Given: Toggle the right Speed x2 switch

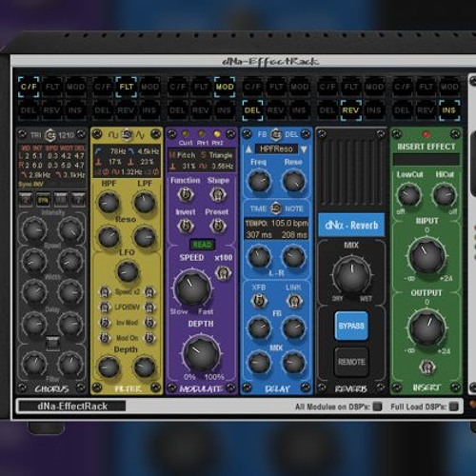Looking at the screenshot, I should pyautogui.click(x=149, y=291).
